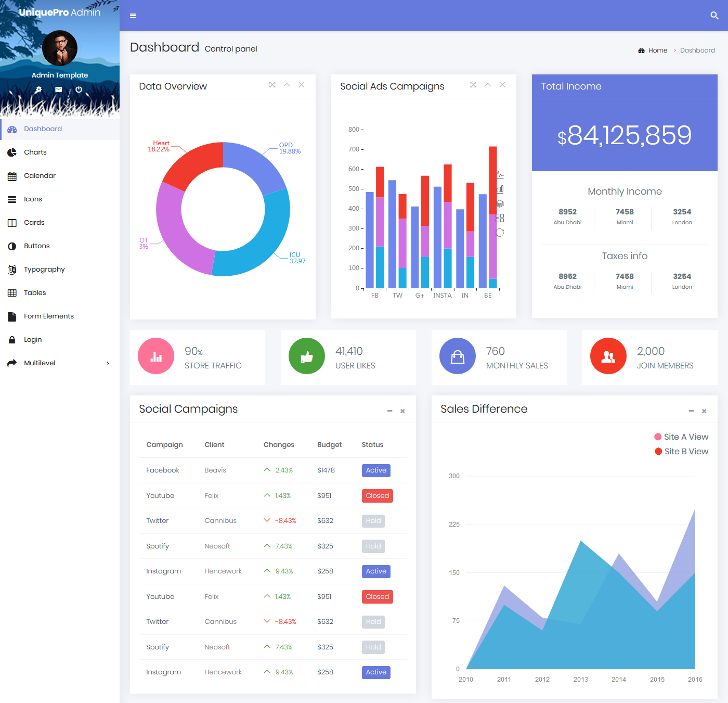The width and height of the screenshot is (728, 703).
Task: Close the Sales Difference panel
Action: [704, 411]
